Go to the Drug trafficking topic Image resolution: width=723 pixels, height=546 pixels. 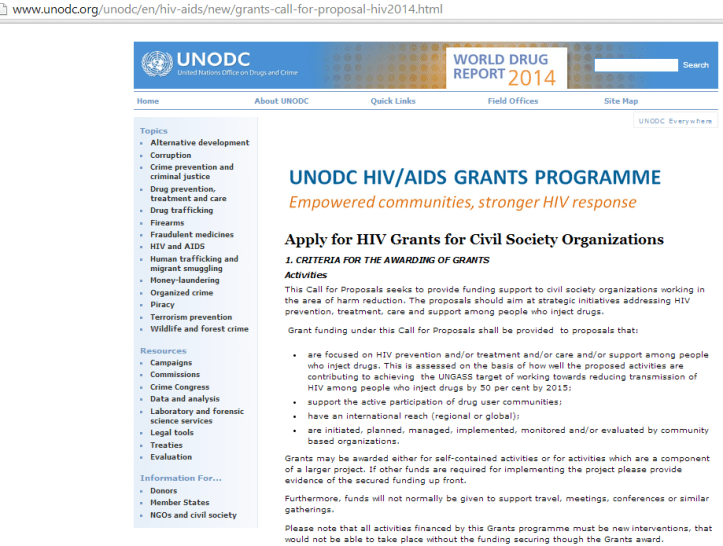[181, 210]
